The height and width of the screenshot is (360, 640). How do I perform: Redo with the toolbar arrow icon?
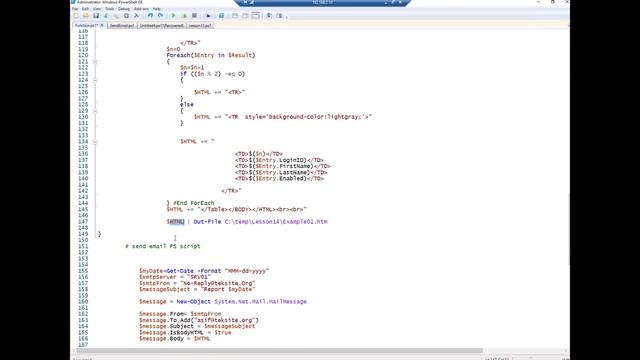tap(160, 16)
